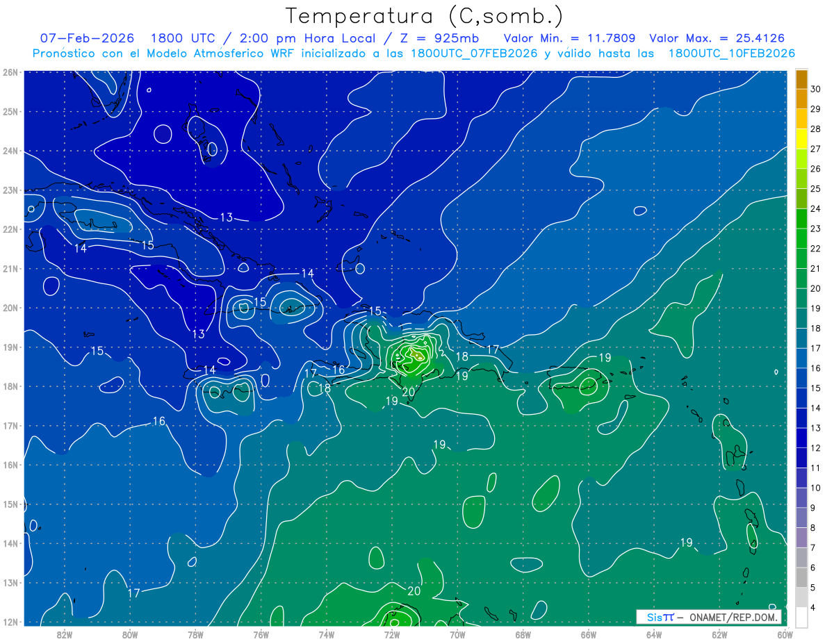Viewport: 834px width, 644px height.
Task: Click the '14N' latitude axis label
Action: (x=10, y=544)
